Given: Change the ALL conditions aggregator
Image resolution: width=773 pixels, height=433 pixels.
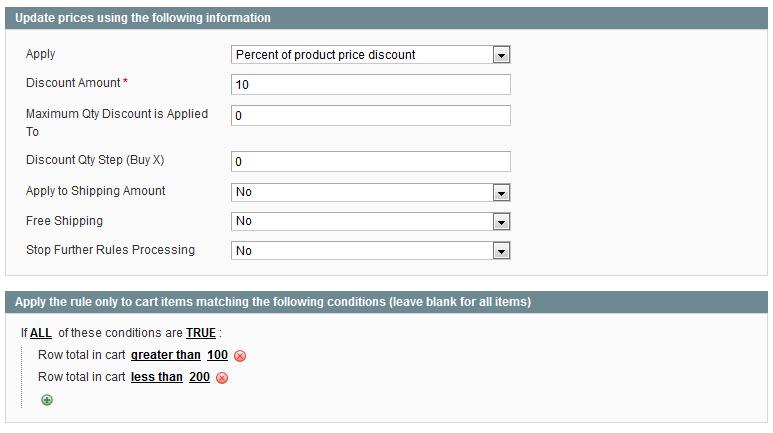Looking at the screenshot, I should click(x=40, y=333).
